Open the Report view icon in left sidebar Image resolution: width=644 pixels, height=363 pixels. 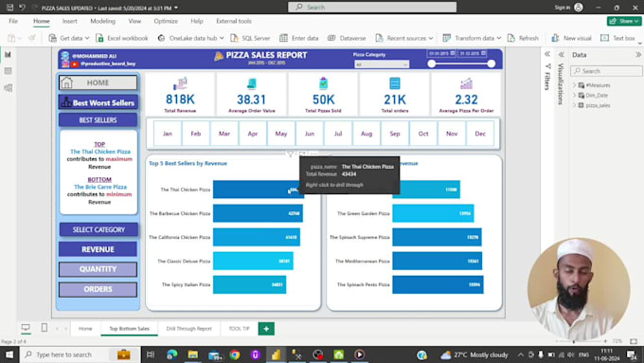(x=8, y=55)
